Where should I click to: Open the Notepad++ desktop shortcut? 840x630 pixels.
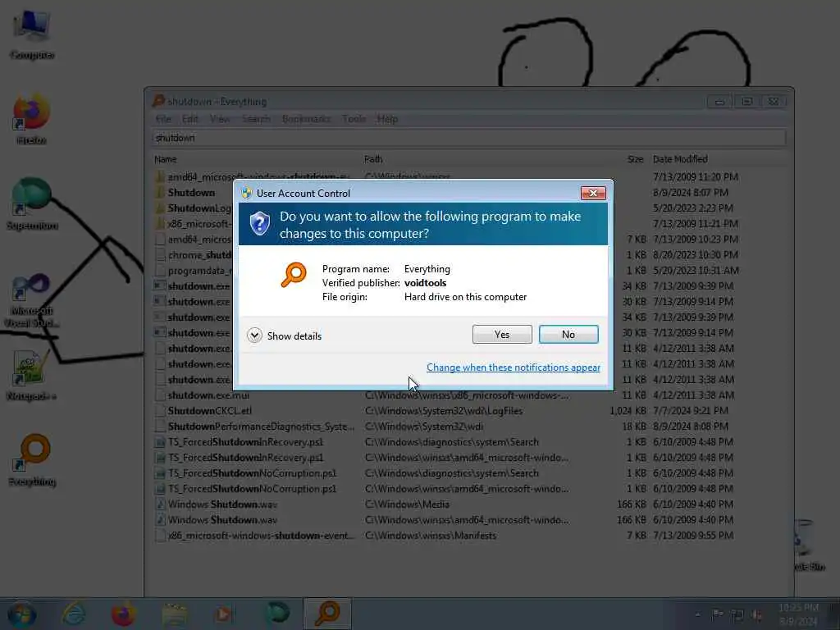(x=32, y=375)
